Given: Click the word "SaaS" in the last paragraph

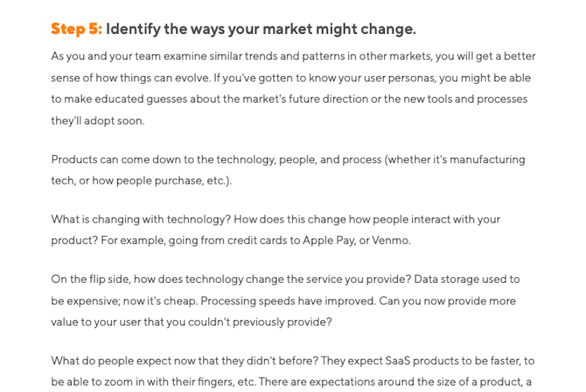Looking at the screenshot, I should click(398, 361).
